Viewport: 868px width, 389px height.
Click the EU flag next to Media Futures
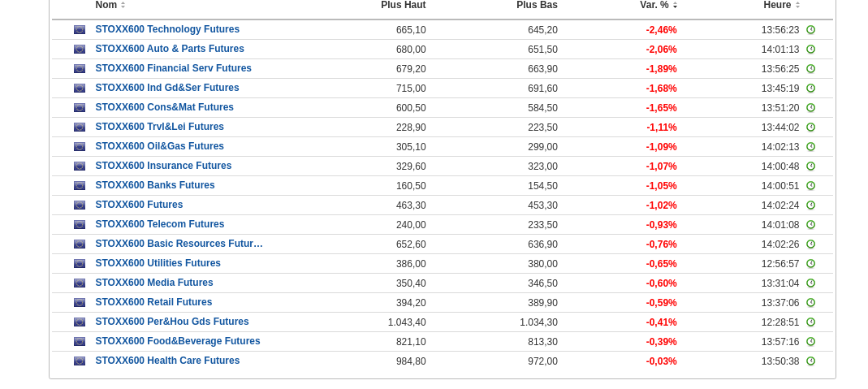(x=80, y=283)
